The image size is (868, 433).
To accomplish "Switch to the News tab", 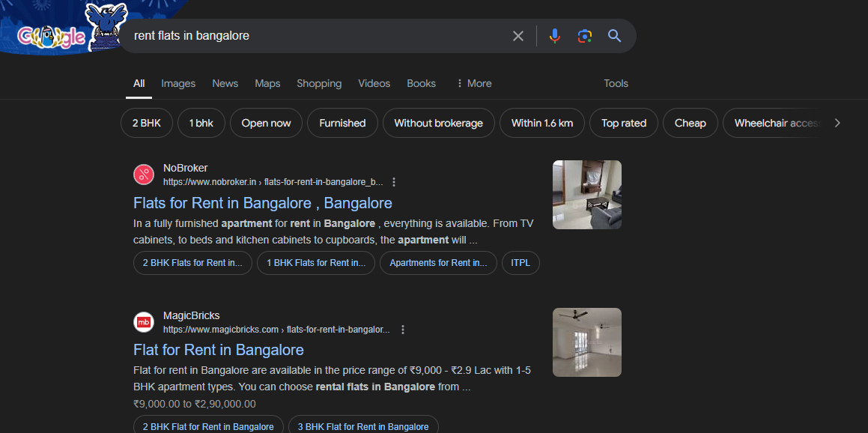I will coord(225,84).
